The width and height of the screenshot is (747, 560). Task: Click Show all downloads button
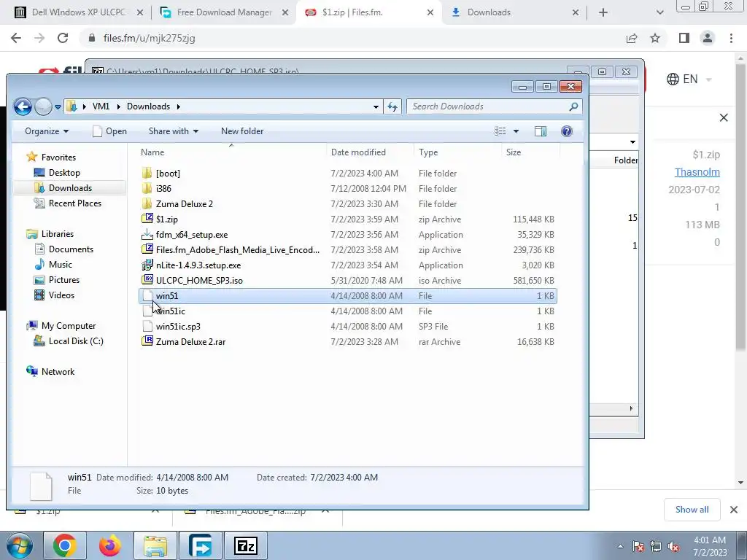(692, 510)
